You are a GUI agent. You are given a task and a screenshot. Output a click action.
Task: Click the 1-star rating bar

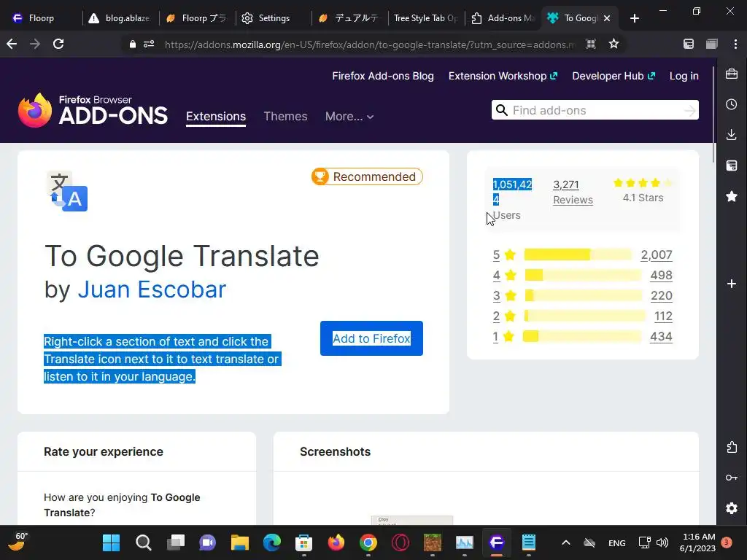click(582, 337)
